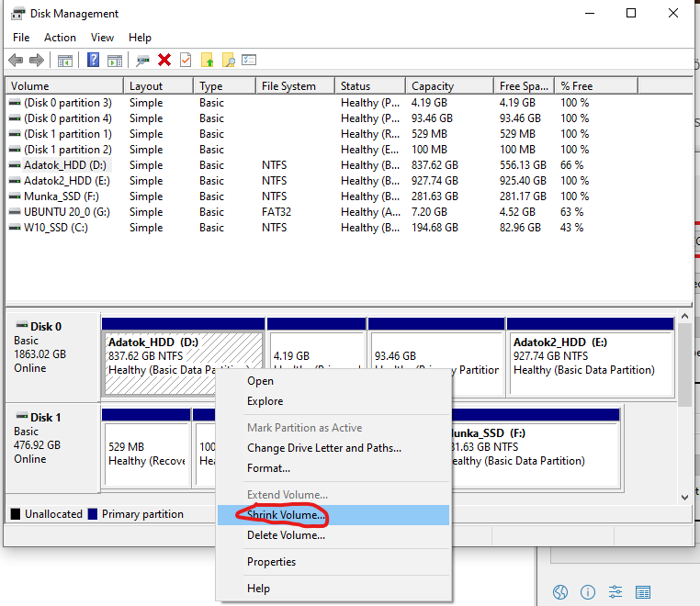Open the Action menu
Viewport: 700px width, 606px height.
[x=60, y=38]
